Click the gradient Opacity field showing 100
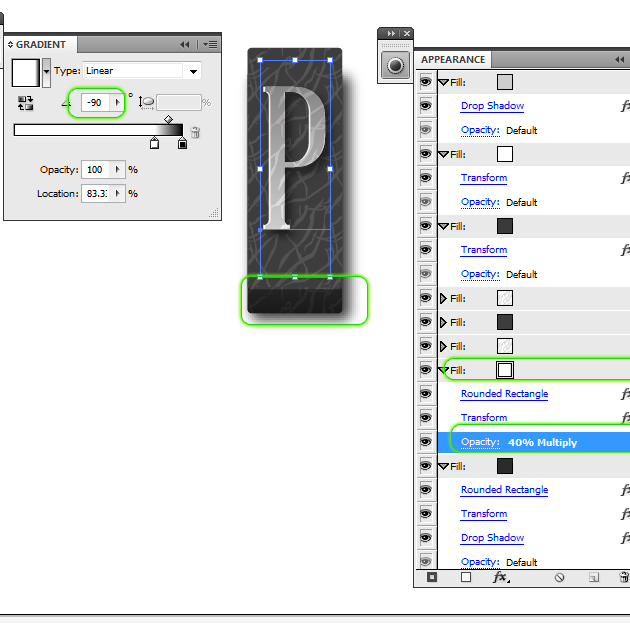 [x=96, y=170]
